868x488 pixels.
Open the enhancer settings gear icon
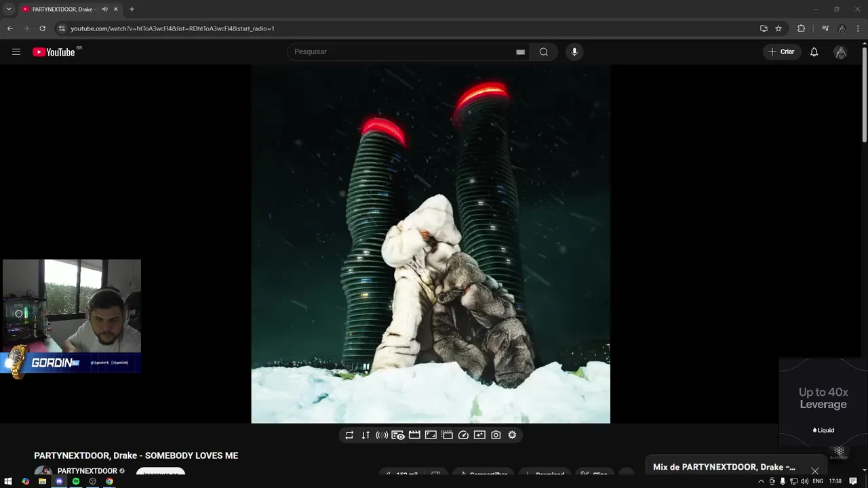coord(512,435)
